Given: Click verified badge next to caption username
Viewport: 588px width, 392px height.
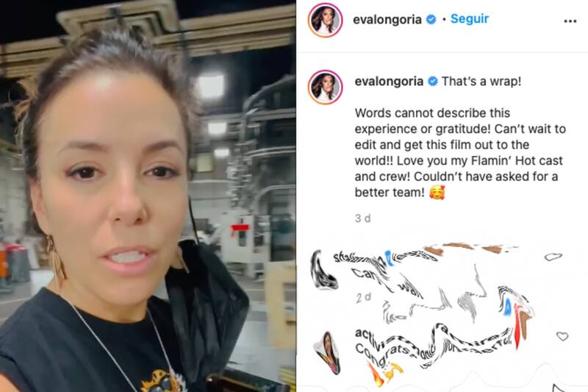Looking at the screenshot, I should tap(433, 82).
